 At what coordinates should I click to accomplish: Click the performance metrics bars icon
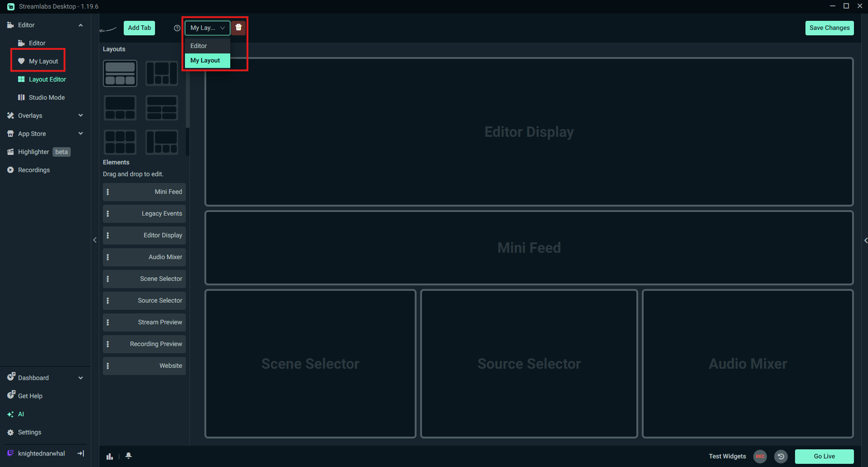coord(109,456)
